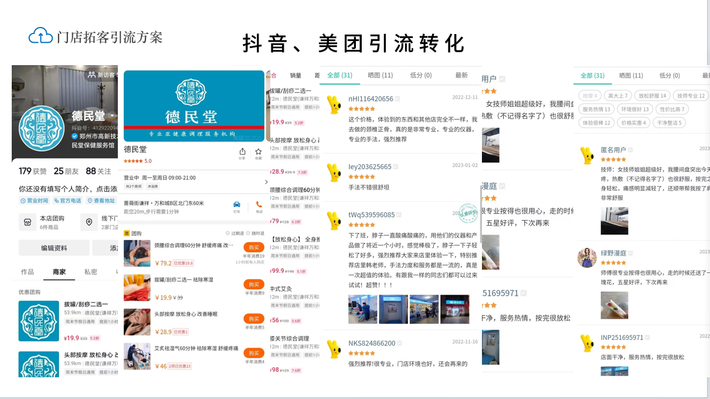The width and height of the screenshot is (710, 399).
Task: Open the first photo in tWq539596085's review
Action: pos(362,309)
